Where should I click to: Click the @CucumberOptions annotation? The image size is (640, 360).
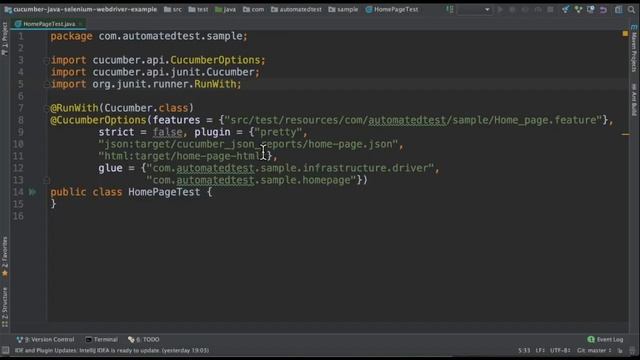[98, 120]
